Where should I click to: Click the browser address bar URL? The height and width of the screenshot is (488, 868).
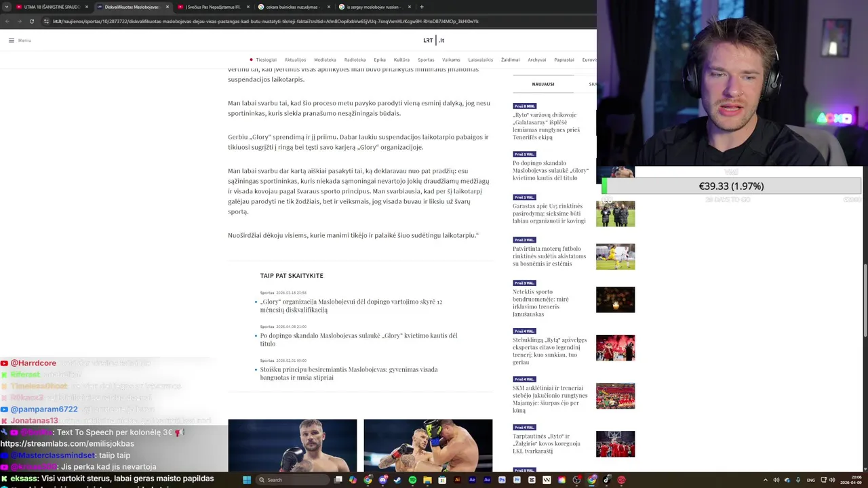266,21
